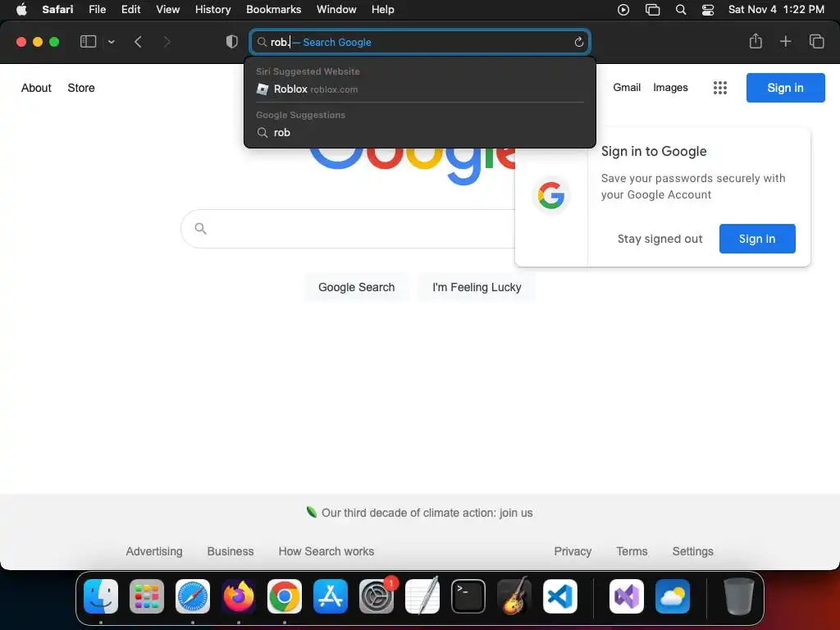Open the Trash in the Dock
The height and width of the screenshot is (630, 840).
click(739, 596)
